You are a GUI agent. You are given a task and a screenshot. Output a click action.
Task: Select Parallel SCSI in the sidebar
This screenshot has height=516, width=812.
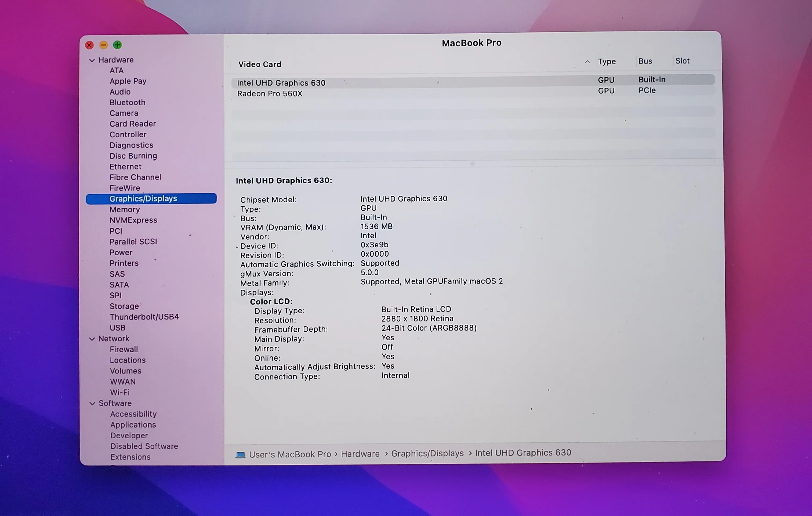coord(133,242)
